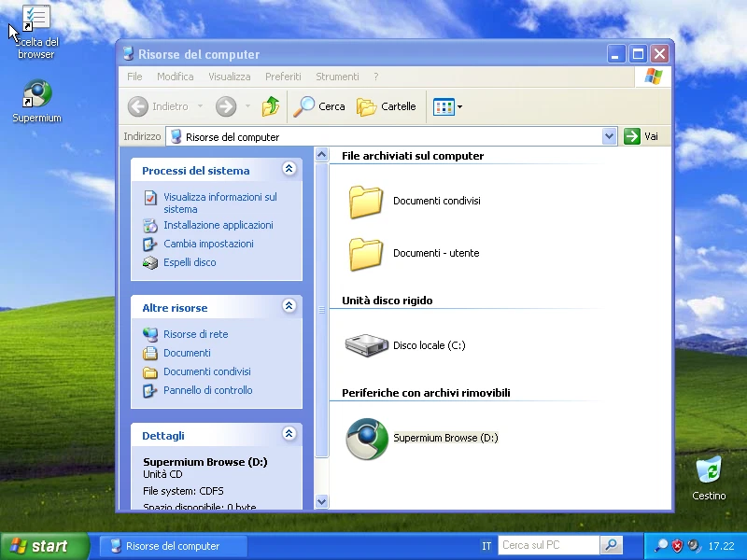747x560 pixels.
Task: Collapse the Dettagli panel
Action: [x=289, y=434]
